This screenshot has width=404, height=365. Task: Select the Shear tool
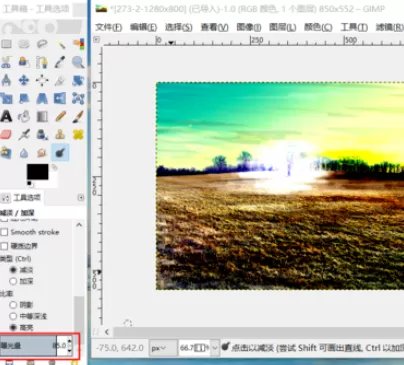[24, 98]
